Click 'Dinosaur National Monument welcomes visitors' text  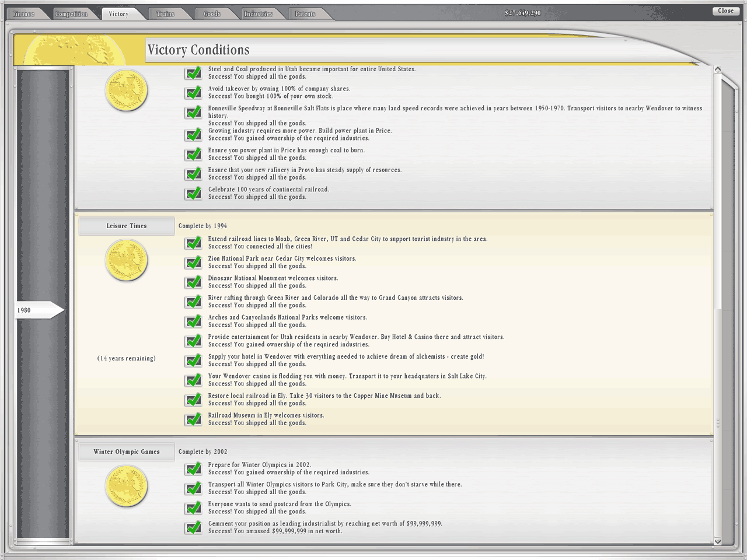tap(273, 278)
